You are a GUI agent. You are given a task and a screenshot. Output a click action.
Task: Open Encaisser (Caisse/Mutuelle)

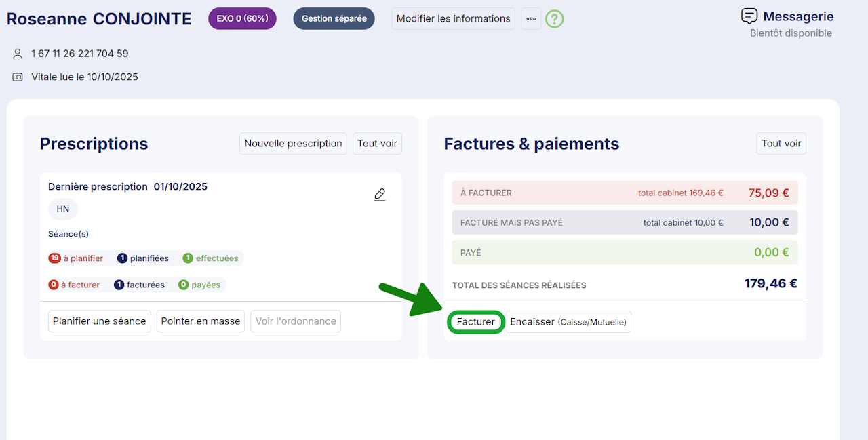[x=568, y=321]
